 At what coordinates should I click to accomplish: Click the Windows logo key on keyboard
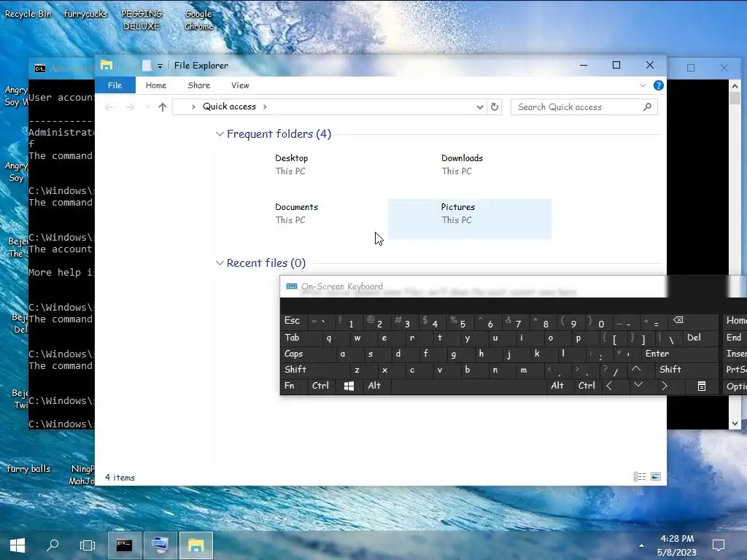click(x=349, y=386)
